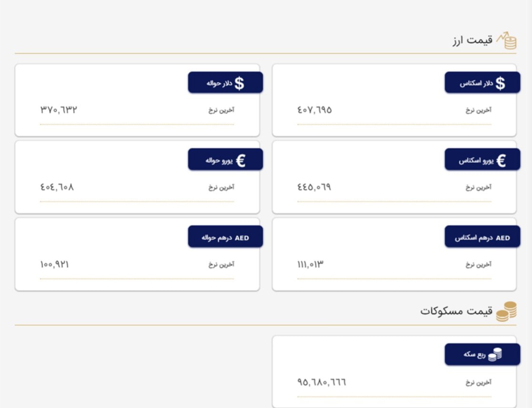Image resolution: width=532 pixels, height=408 pixels.
Task: Click the dollar sign icon on دلار اسکناس badge
Action: [501, 83]
